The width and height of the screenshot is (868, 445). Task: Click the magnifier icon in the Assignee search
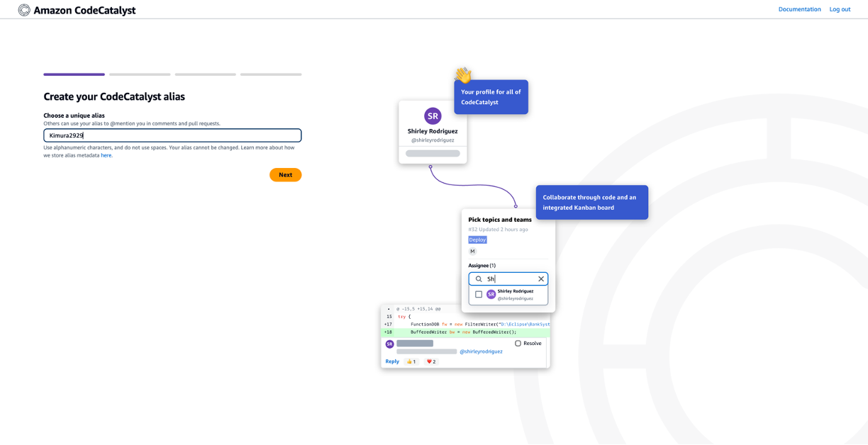478,278
